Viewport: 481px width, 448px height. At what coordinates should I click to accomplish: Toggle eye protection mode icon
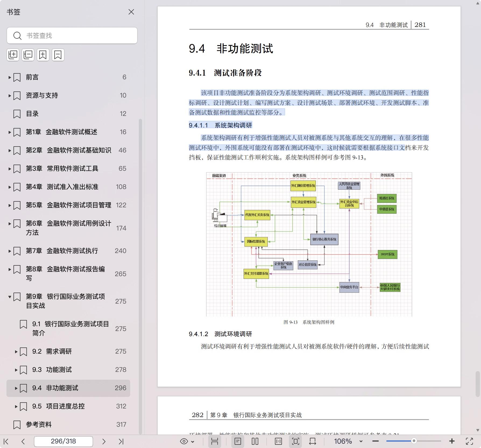click(184, 441)
